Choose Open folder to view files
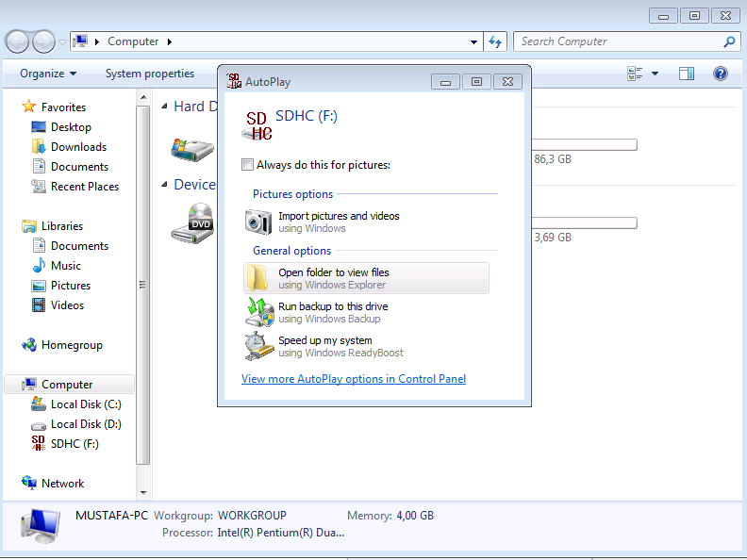 366,278
